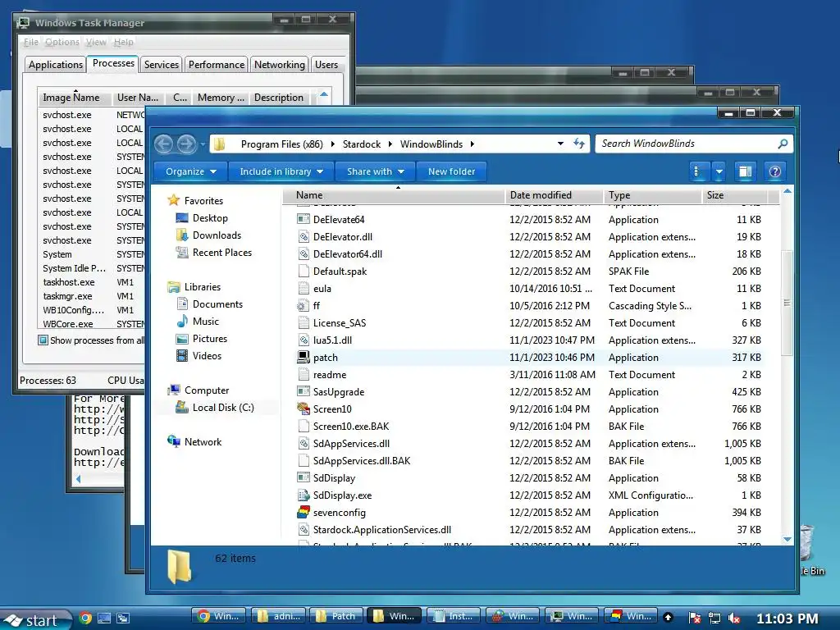Change the view with the Views icon
Viewport: 840px width, 630px height.
(696, 171)
